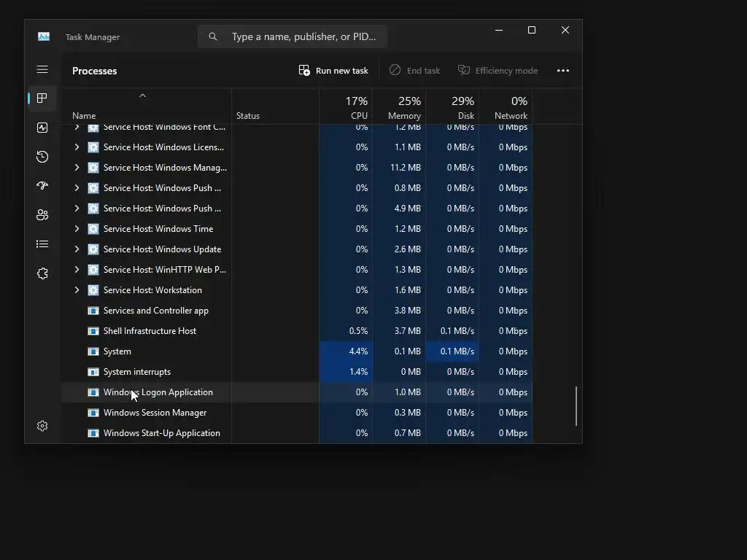This screenshot has height=560, width=747.
Task: Click the Windows Start-Up Application icon
Action: click(93, 433)
